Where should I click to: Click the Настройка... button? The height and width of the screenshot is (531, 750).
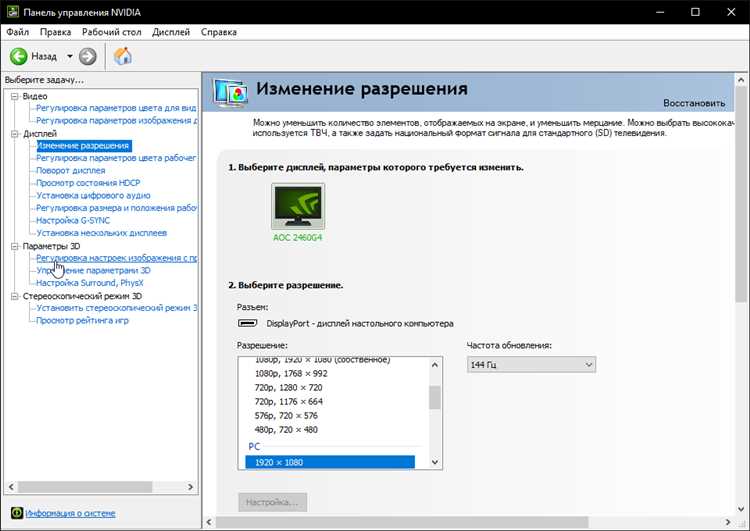(272, 502)
